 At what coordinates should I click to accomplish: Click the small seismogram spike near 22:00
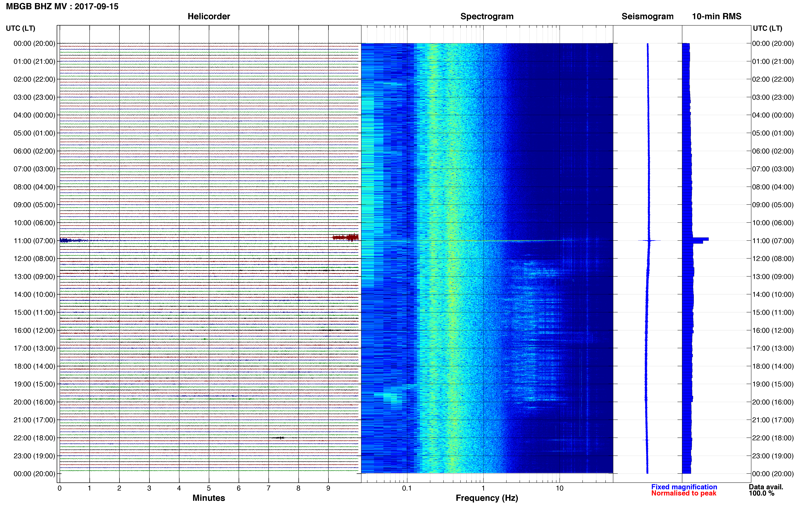pos(646,440)
